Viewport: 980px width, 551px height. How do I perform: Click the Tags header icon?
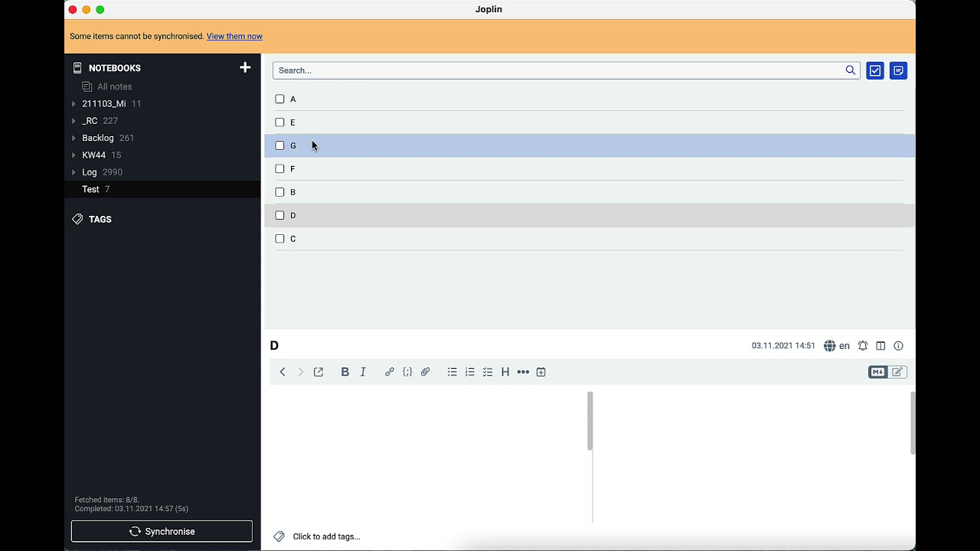point(77,219)
